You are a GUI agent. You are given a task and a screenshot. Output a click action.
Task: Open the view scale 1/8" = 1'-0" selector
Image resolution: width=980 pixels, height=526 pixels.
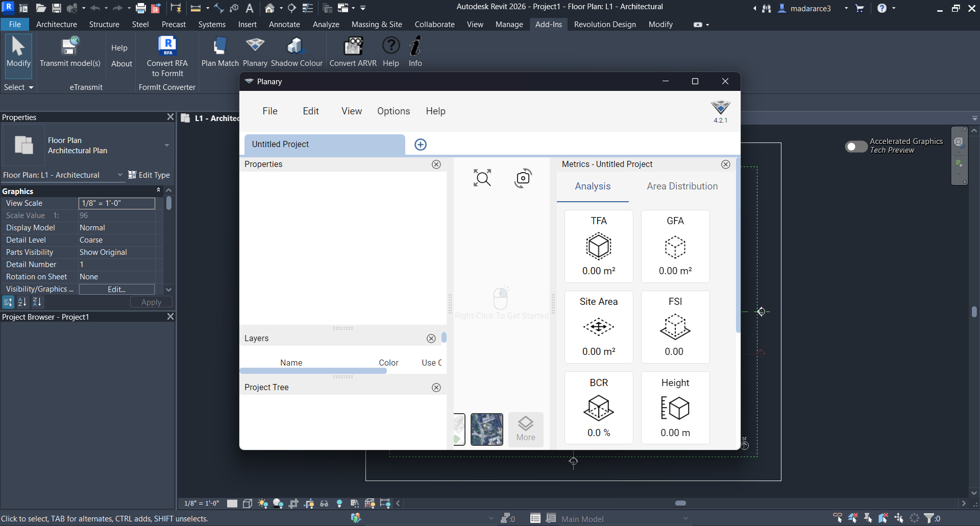pos(202,504)
